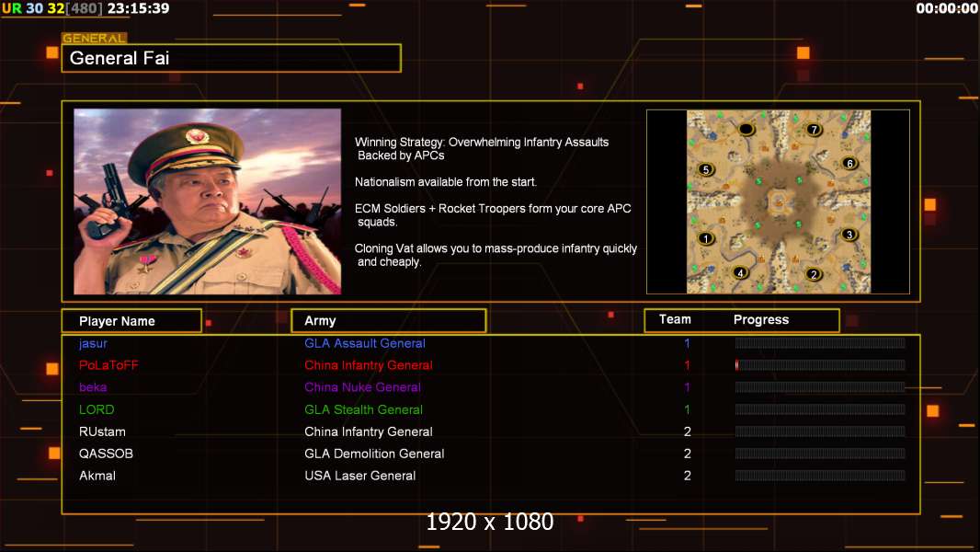Image resolution: width=980 pixels, height=552 pixels.
Task: Click GLA Demolition General army text
Action: [x=374, y=454]
